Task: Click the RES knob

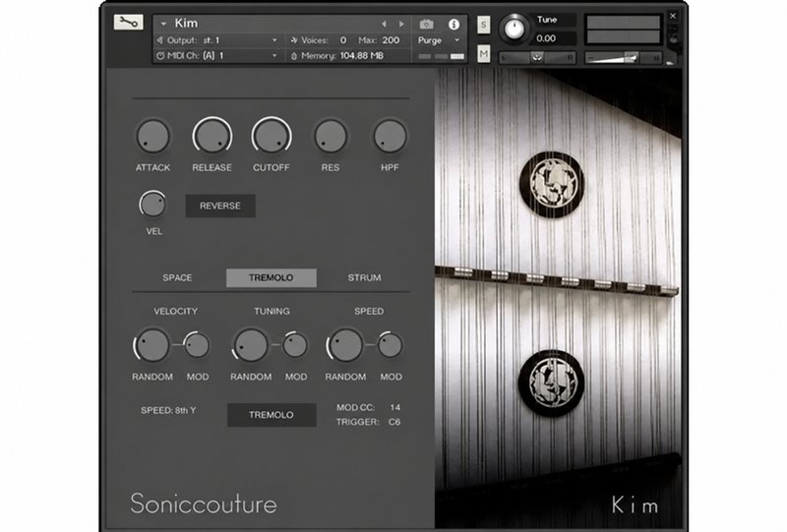Action: point(331,136)
